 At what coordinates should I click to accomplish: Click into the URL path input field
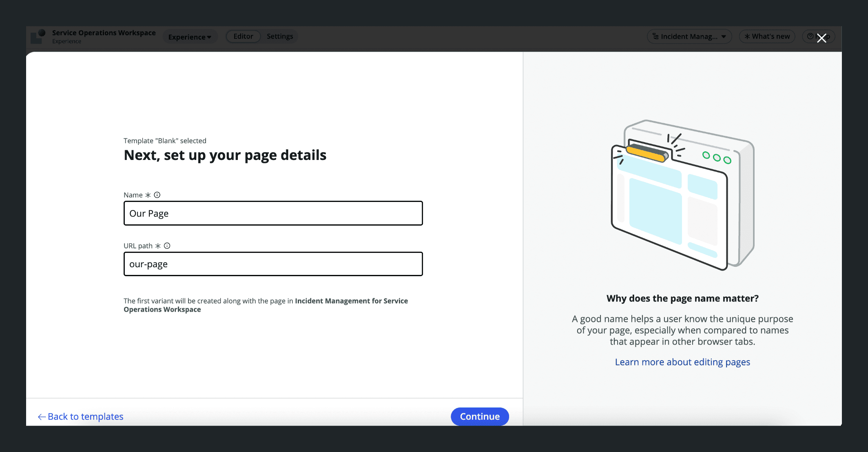point(273,264)
